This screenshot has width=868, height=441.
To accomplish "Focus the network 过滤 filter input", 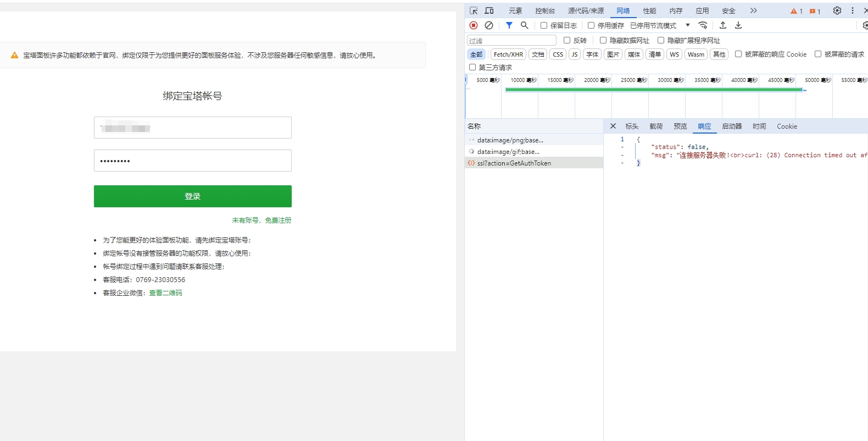I will click(x=511, y=40).
